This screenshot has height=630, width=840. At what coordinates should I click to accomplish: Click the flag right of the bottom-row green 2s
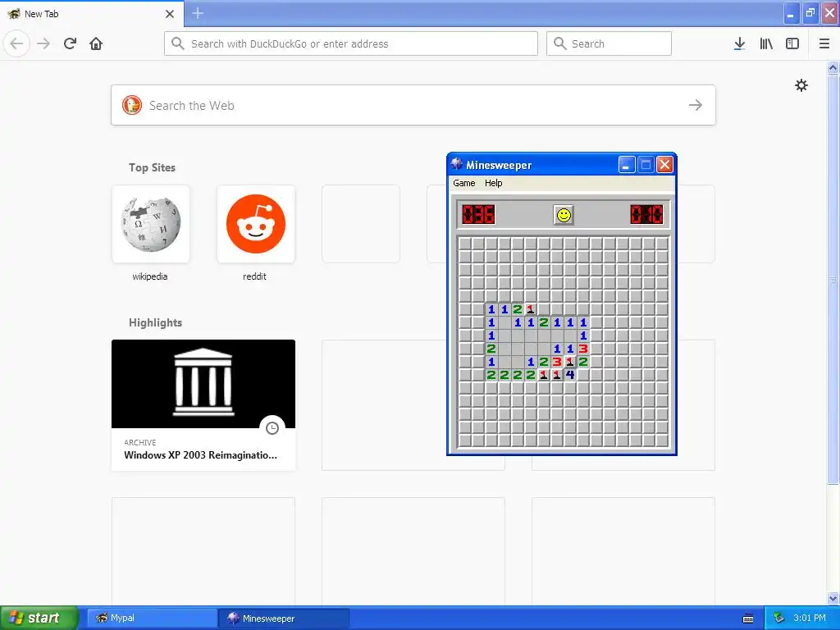(x=544, y=375)
